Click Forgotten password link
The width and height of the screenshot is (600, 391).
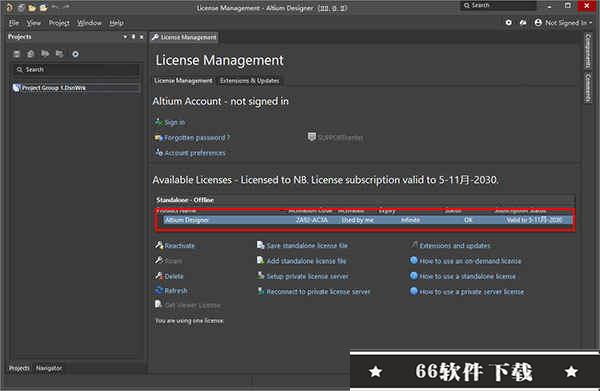pyautogui.click(x=197, y=138)
